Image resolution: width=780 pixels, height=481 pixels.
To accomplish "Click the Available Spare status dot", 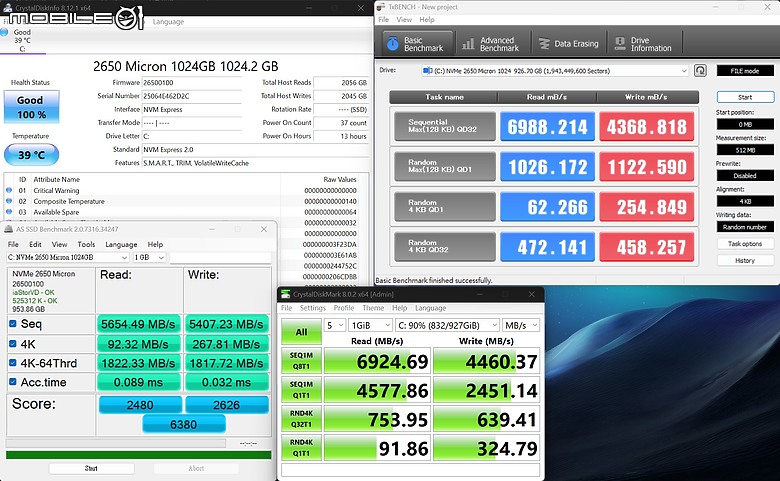I will (9, 212).
